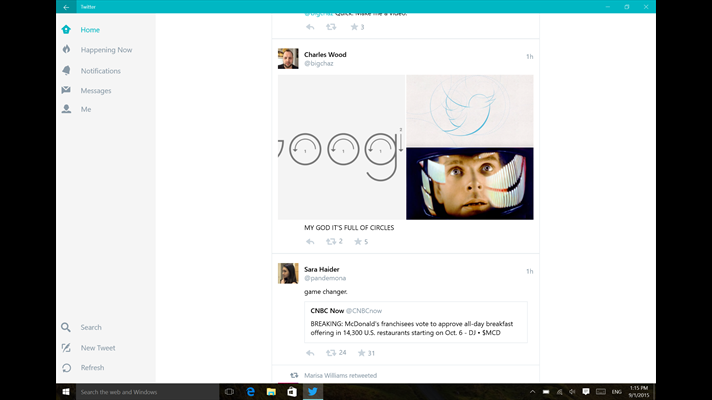Screen dimensions: 712x400
Task: Click the Search the web and Windows box
Action: click(x=147, y=392)
